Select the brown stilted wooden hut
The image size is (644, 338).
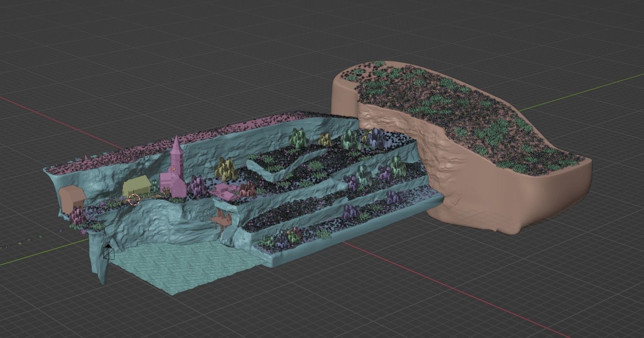coord(221,221)
